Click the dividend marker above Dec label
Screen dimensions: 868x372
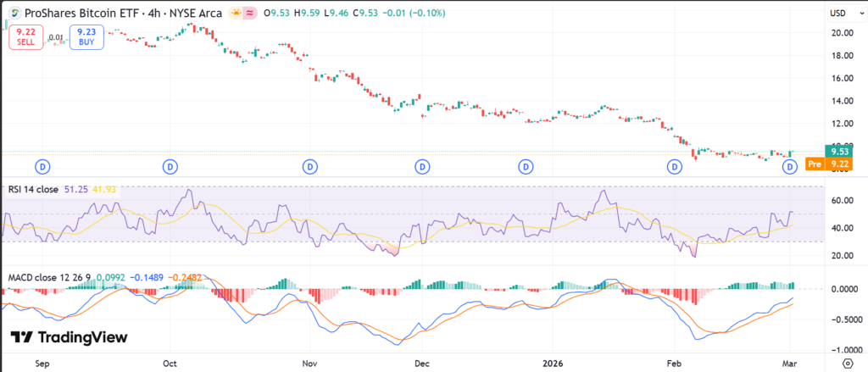click(x=423, y=167)
